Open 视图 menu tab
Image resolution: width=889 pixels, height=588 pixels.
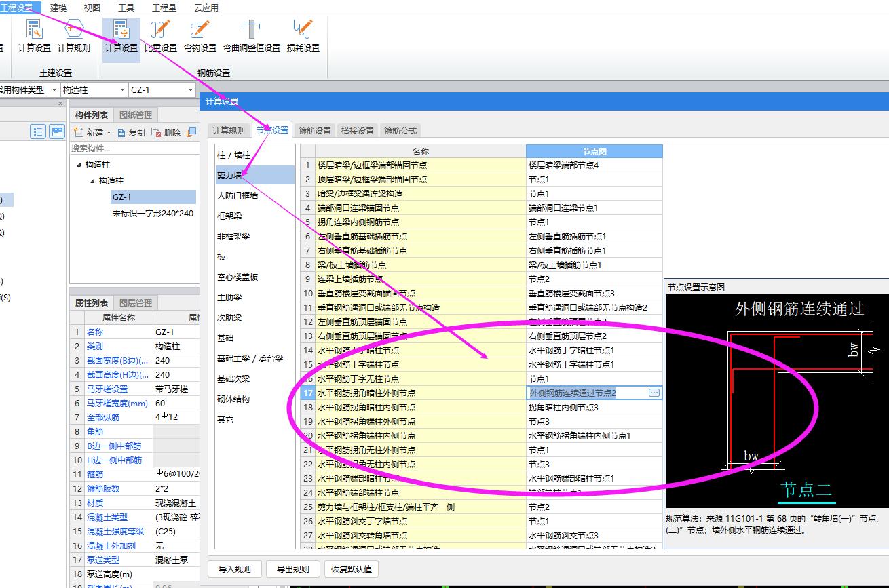[x=92, y=7]
